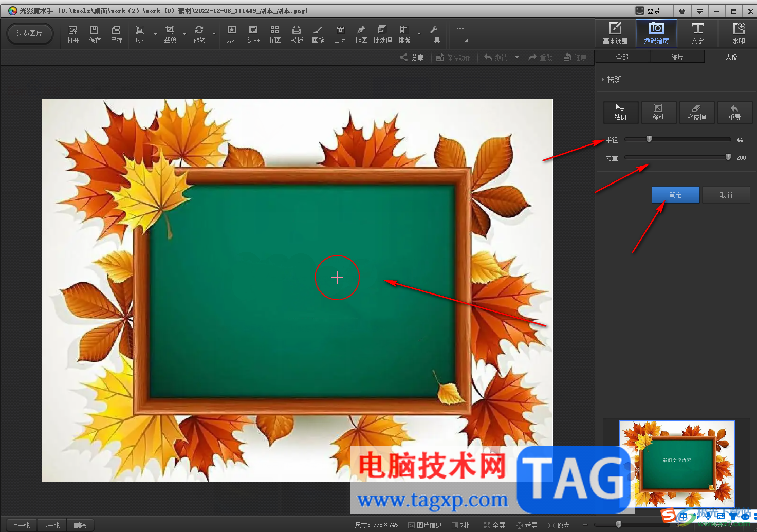Open the 边框 border tool
757x532 pixels.
click(x=253, y=34)
